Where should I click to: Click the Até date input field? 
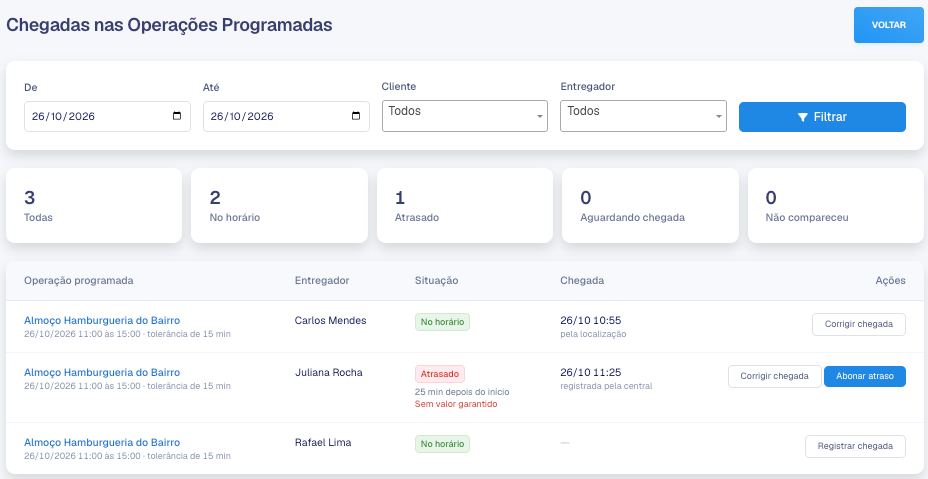(286, 116)
